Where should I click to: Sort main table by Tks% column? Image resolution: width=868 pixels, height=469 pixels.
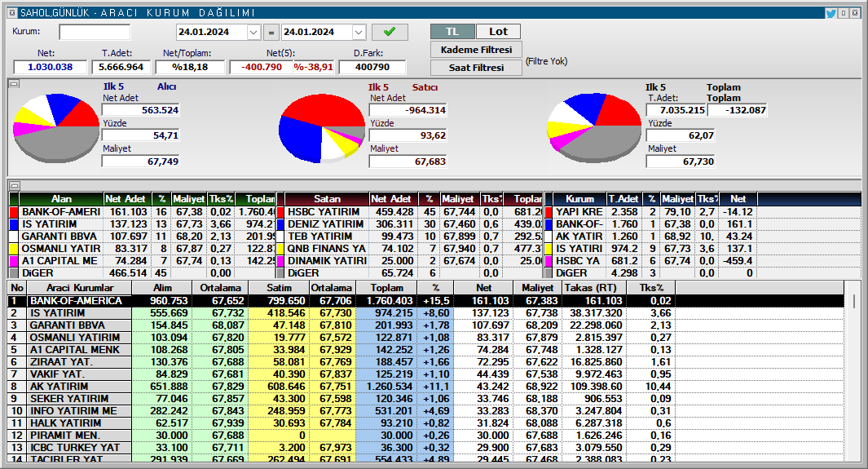point(651,288)
